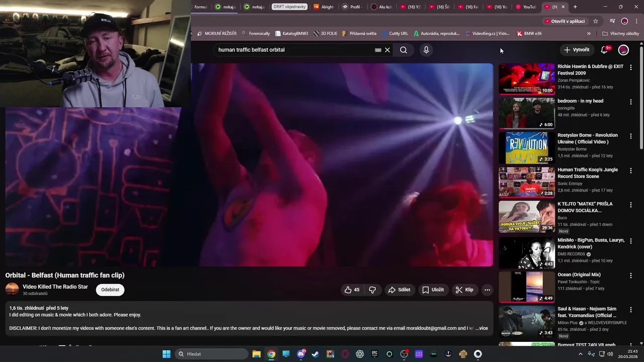Clear the YouTube search box text
The width and height of the screenshot is (644, 362).
click(387, 50)
